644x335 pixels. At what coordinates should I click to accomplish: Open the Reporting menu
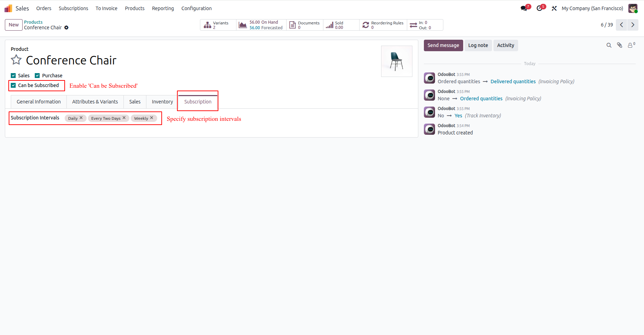(163, 8)
